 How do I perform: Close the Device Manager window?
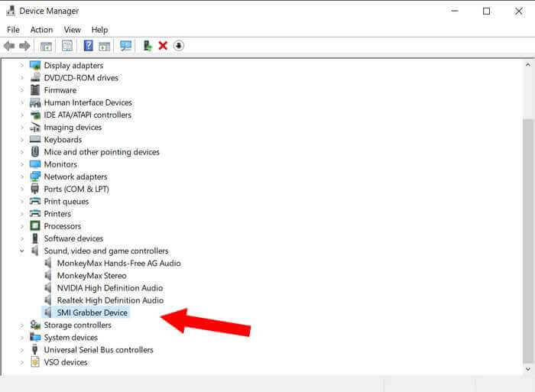coord(519,11)
